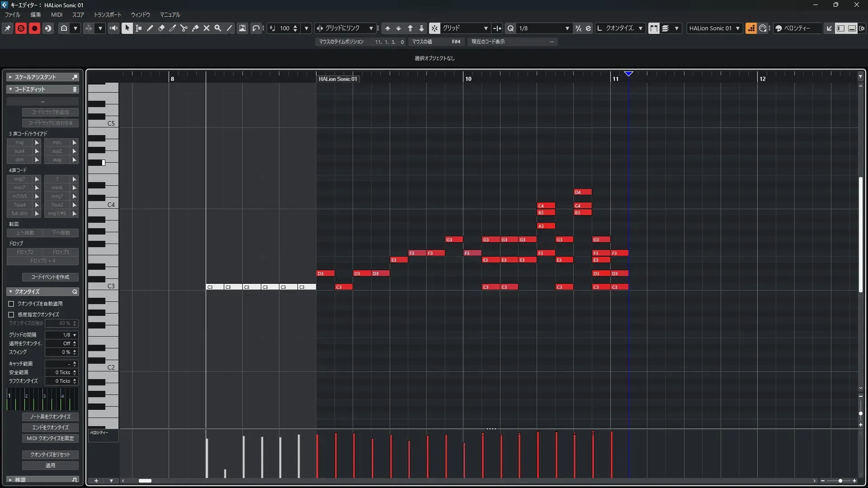
Task: Toggle acoustic feedback speaker icon
Action: point(113,28)
